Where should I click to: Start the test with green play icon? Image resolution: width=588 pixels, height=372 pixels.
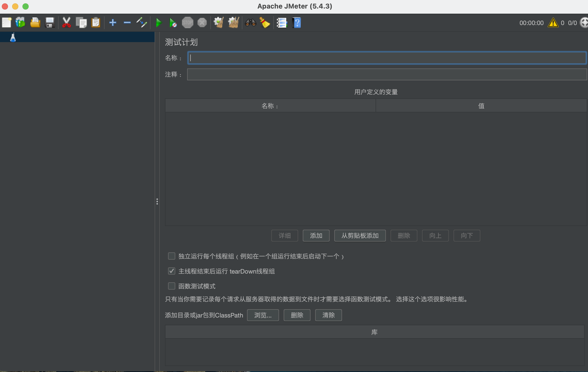[159, 23]
